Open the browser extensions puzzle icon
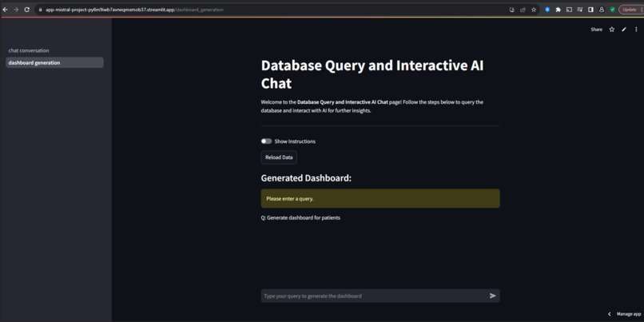644x322 pixels. [559, 10]
